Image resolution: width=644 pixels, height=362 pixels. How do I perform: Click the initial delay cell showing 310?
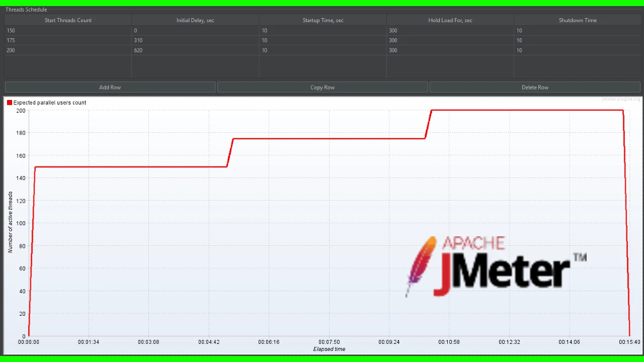195,40
